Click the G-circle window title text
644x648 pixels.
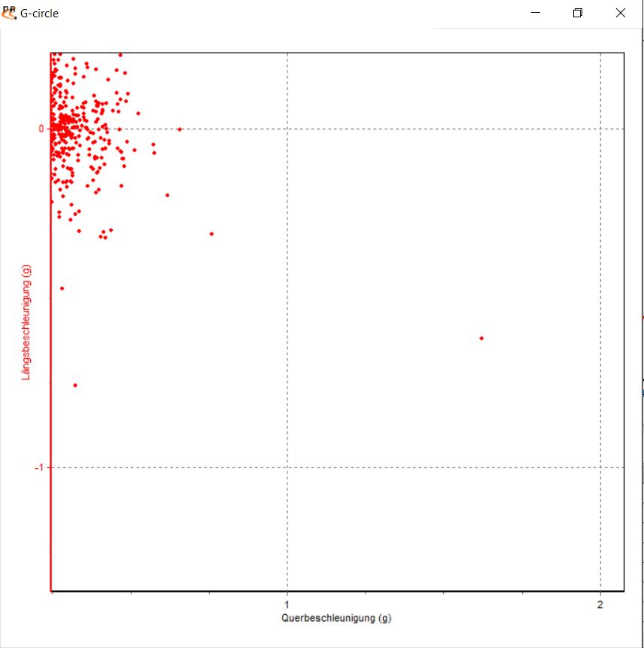40,14
